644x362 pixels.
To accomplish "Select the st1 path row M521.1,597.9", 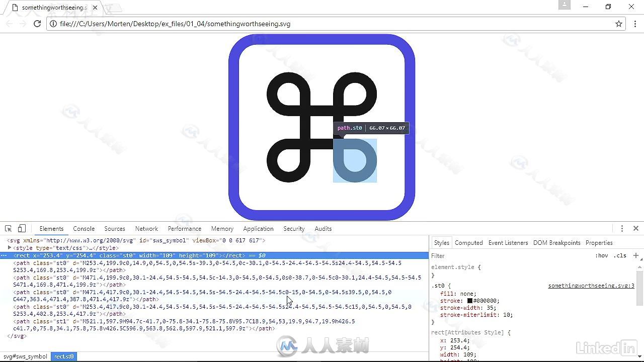I will [x=214, y=325].
